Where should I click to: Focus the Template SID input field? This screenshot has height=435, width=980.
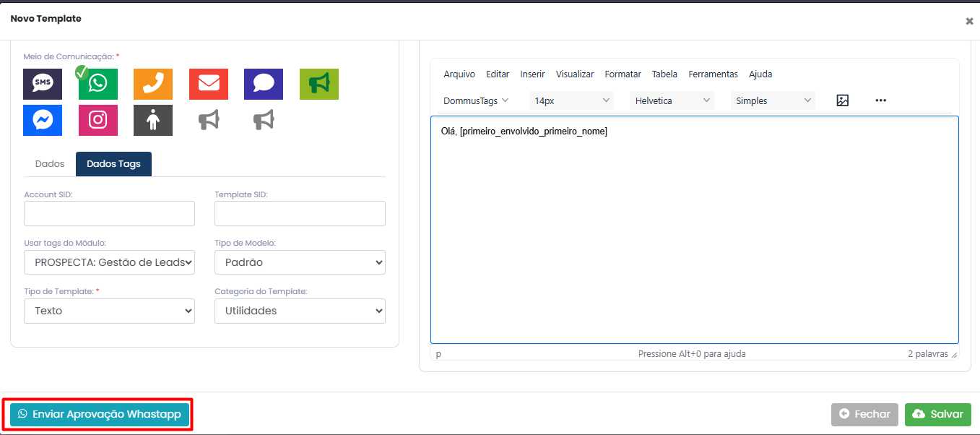(x=300, y=214)
